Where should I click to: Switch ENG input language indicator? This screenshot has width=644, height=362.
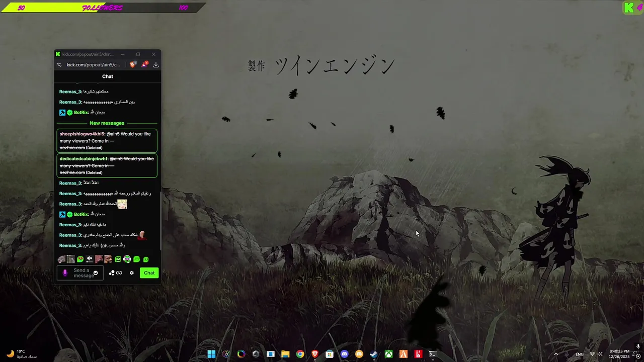click(580, 354)
